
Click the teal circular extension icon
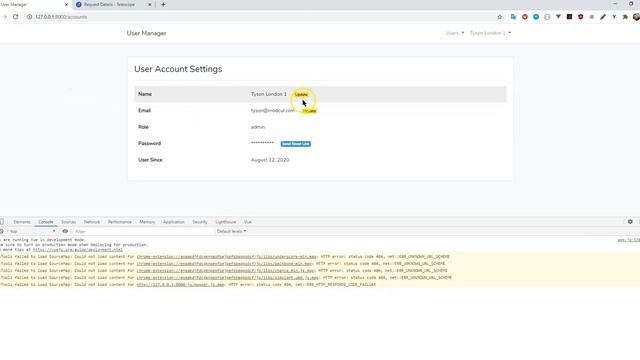(536, 17)
